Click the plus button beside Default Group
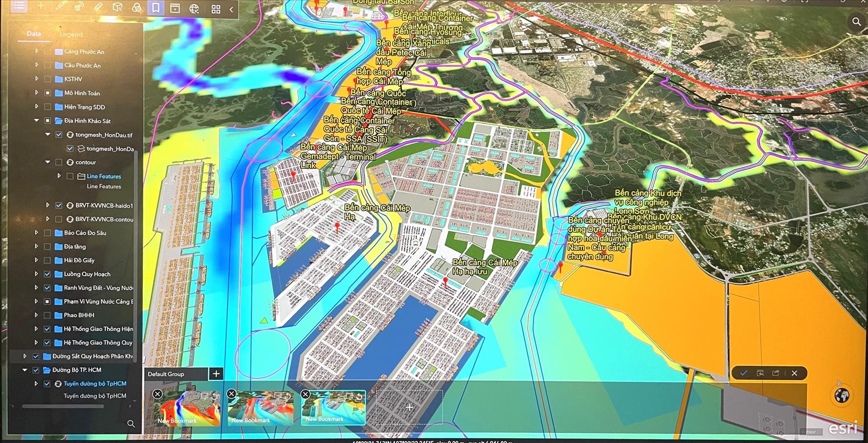 (x=216, y=374)
